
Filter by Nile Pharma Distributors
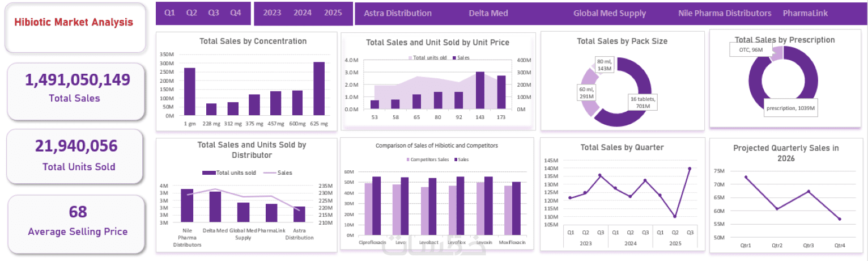[725, 13]
